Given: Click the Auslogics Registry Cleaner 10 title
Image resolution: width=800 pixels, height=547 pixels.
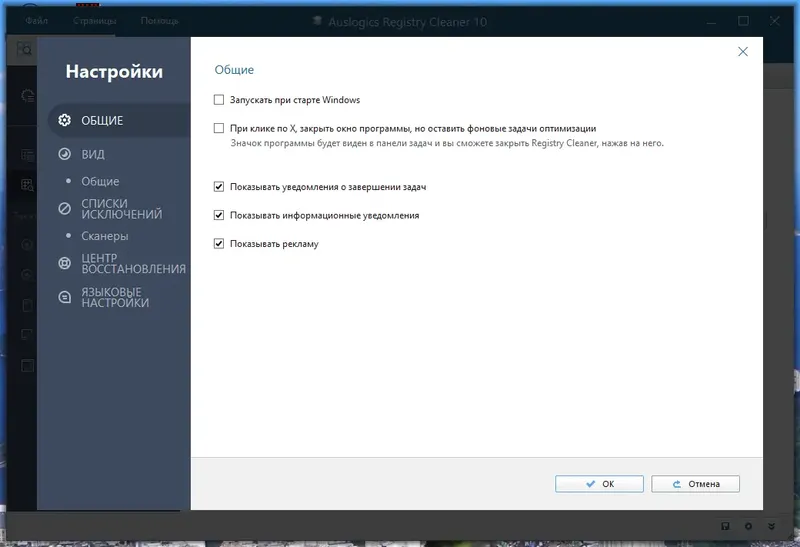Looking at the screenshot, I should click(407, 22).
